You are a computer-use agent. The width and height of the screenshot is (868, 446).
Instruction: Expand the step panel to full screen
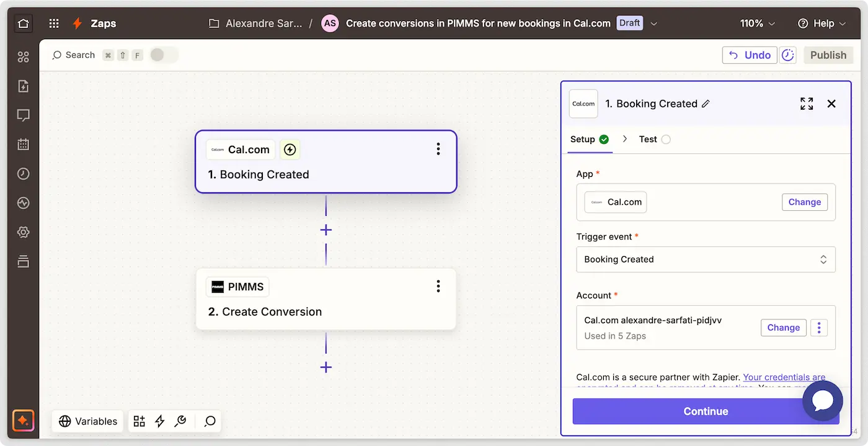pos(806,104)
